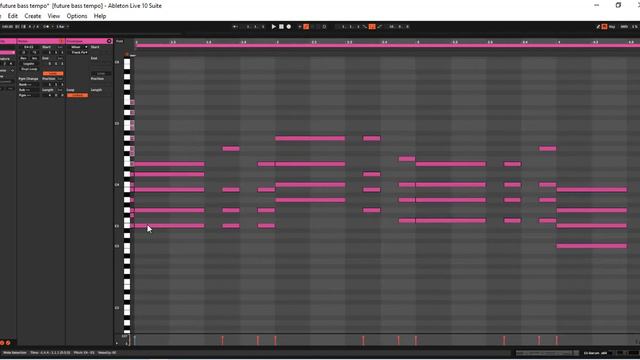Image resolution: width=640 pixels, height=360 pixels.
Task: Click the Inv button in Notes box
Action: point(34,58)
